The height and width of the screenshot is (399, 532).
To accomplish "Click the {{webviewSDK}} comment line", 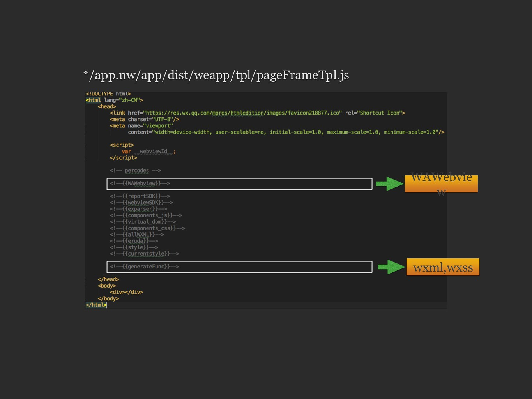I will click(x=141, y=203).
